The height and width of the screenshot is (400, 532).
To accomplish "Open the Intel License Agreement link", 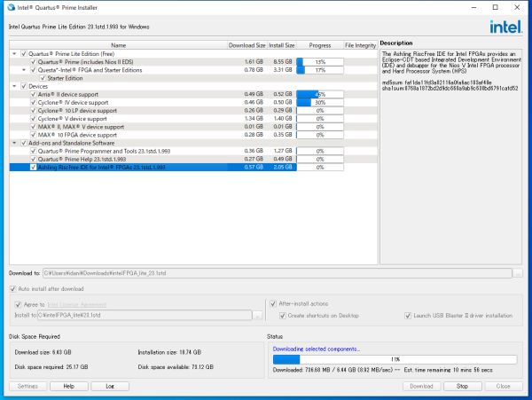I will coord(76,305).
